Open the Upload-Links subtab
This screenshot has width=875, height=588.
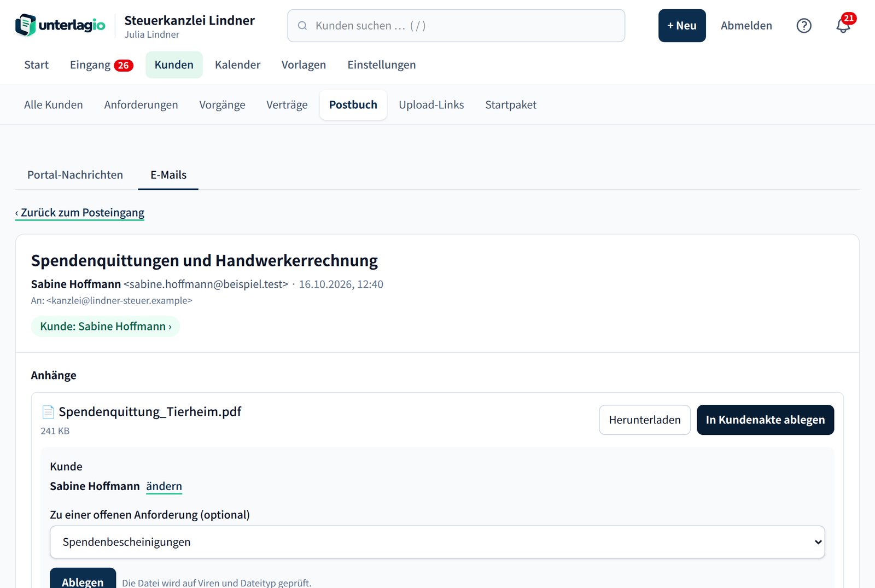coord(431,105)
